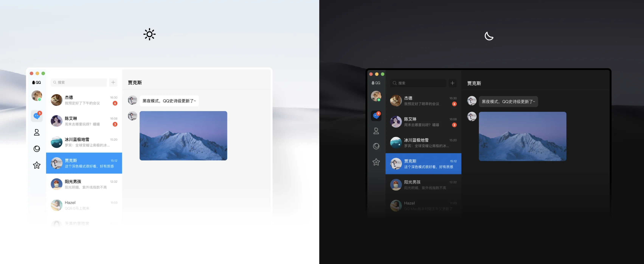Click messages icon with badge in dark sidebar
This screenshot has width=644, height=264.
376,116
